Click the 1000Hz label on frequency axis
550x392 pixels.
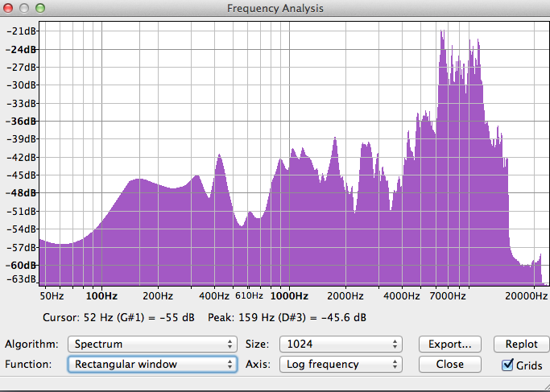pos(290,295)
